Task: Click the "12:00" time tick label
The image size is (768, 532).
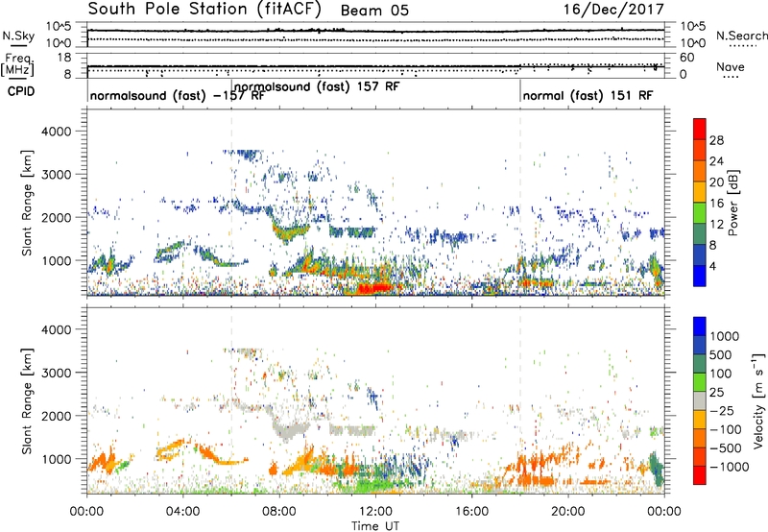Action: (375, 512)
